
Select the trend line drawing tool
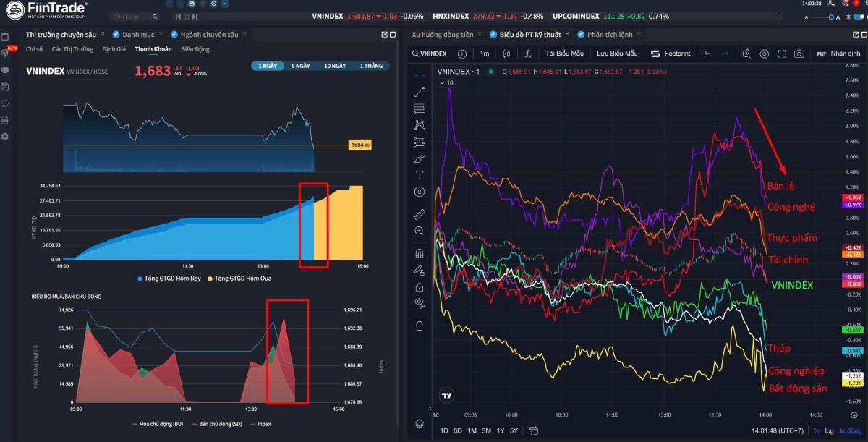pos(420,92)
